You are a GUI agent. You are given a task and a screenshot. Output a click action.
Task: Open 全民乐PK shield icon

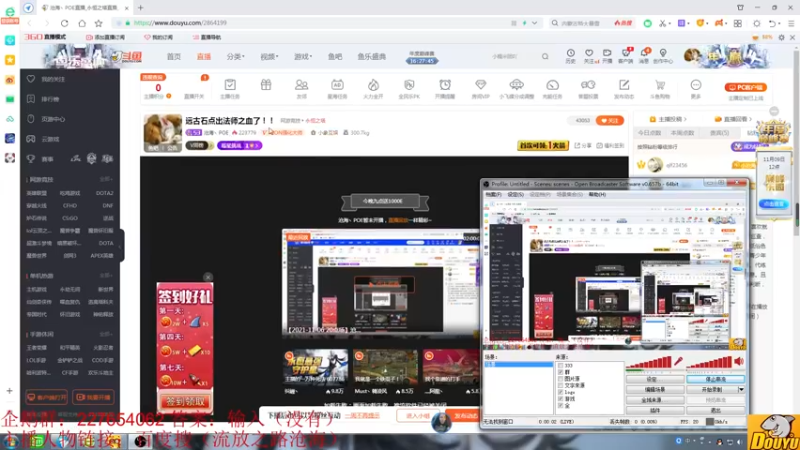409,85
